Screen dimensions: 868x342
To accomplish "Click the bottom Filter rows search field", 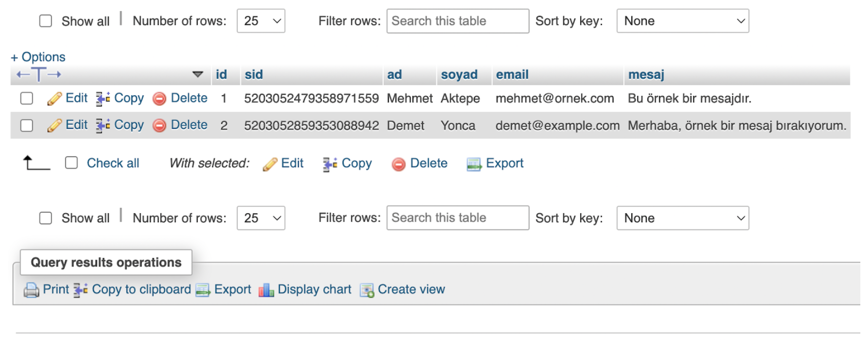I will [x=457, y=218].
